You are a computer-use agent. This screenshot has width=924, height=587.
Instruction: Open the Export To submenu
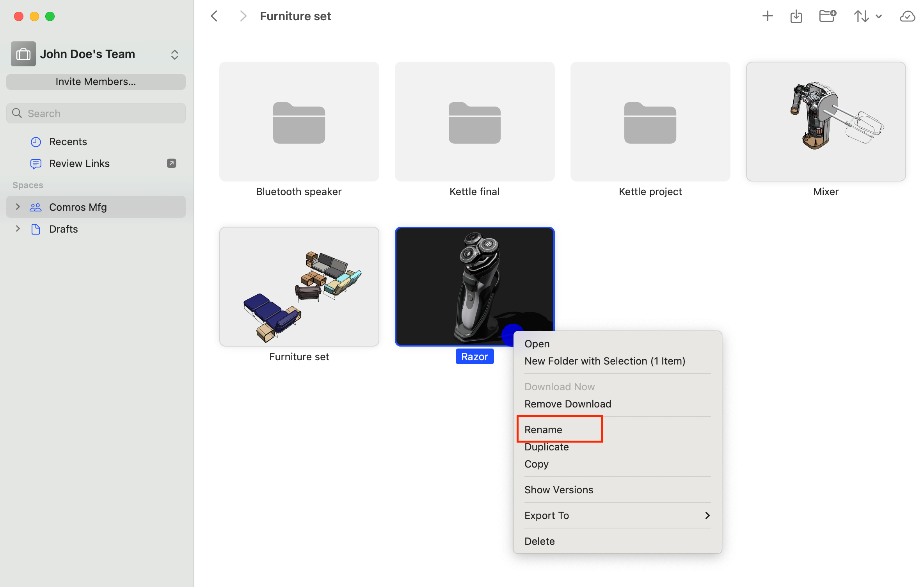[x=617, y=516]
